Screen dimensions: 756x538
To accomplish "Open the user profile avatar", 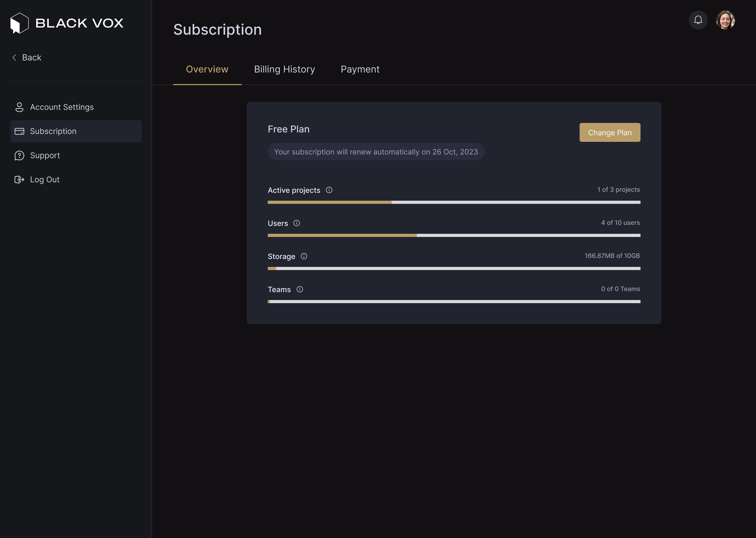I will 725,20.
